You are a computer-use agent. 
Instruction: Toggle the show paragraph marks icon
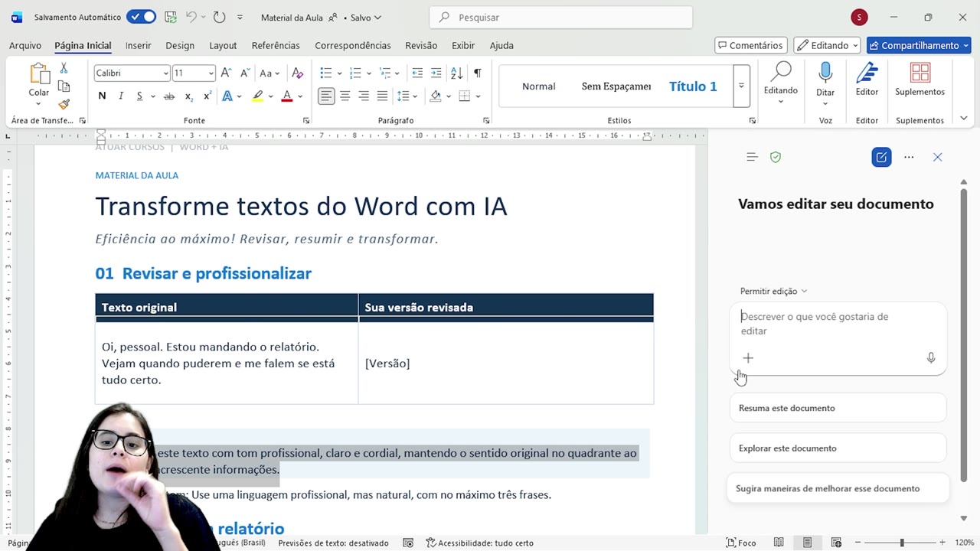coord(477,73)
